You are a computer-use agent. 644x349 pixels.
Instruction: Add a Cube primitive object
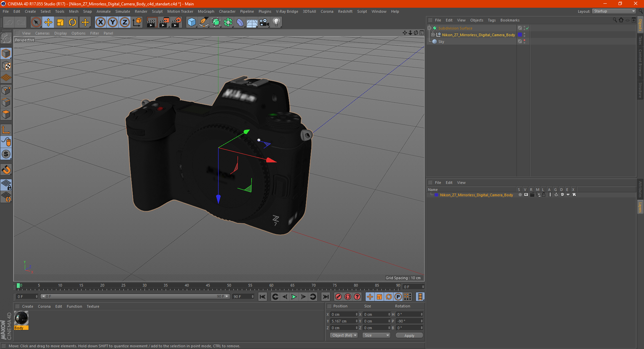tap(192, 22)
